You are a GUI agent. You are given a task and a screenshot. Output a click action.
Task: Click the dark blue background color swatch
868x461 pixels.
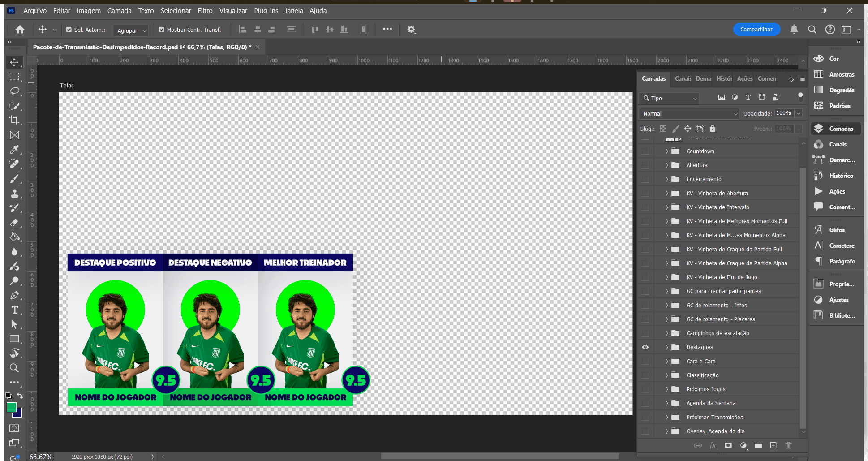(19, 414)
